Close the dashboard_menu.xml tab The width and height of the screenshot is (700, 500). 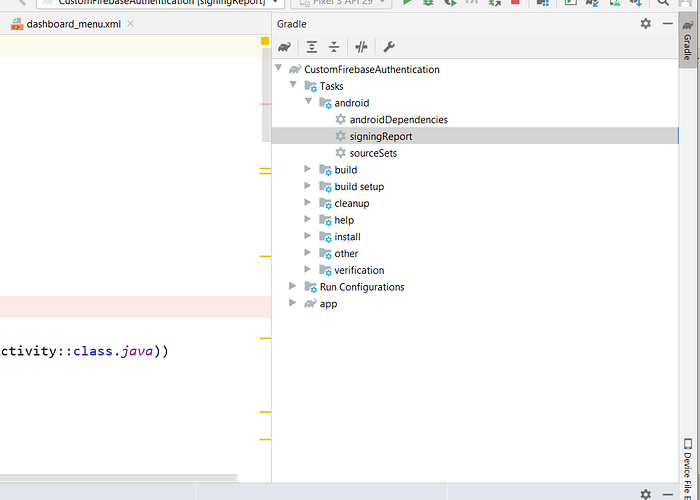pyautogui.click(x=130, y=24)
